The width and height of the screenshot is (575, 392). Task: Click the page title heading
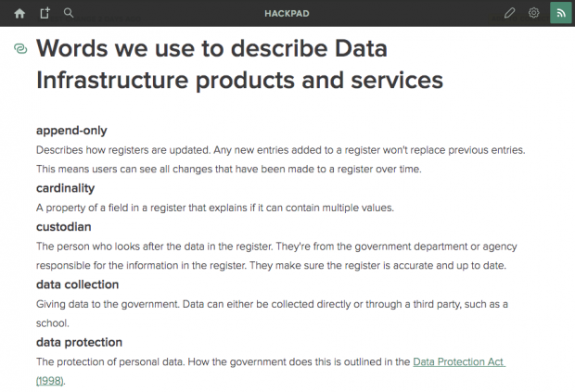click(239, 64)
